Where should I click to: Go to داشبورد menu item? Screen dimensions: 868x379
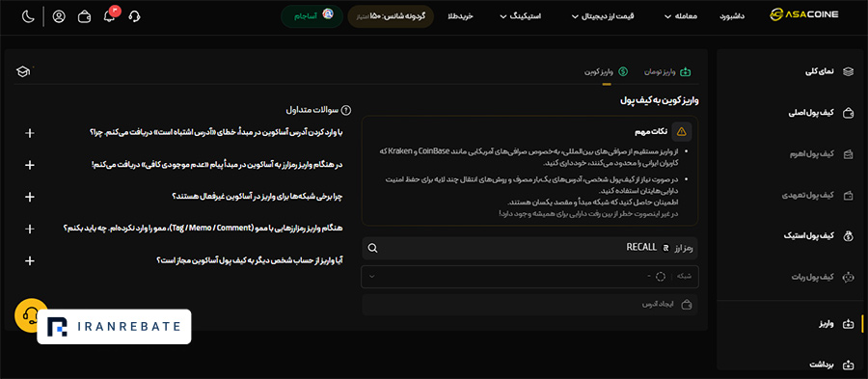732,16
